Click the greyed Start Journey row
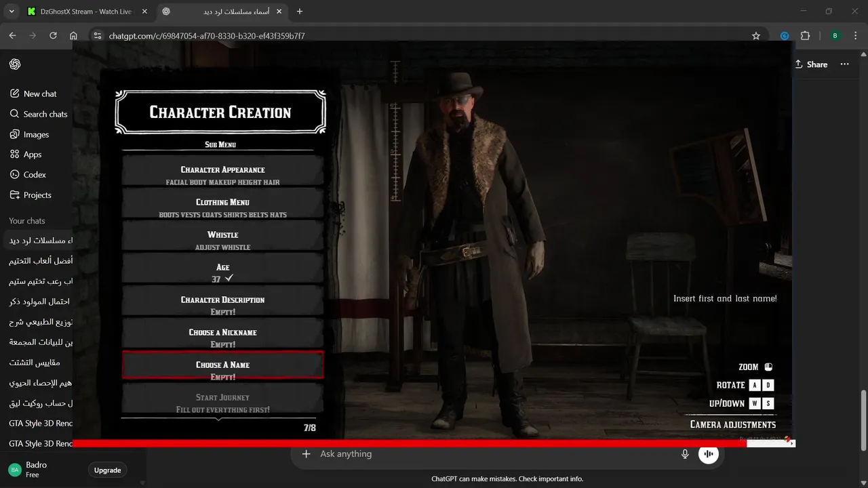 coord(222,399)
